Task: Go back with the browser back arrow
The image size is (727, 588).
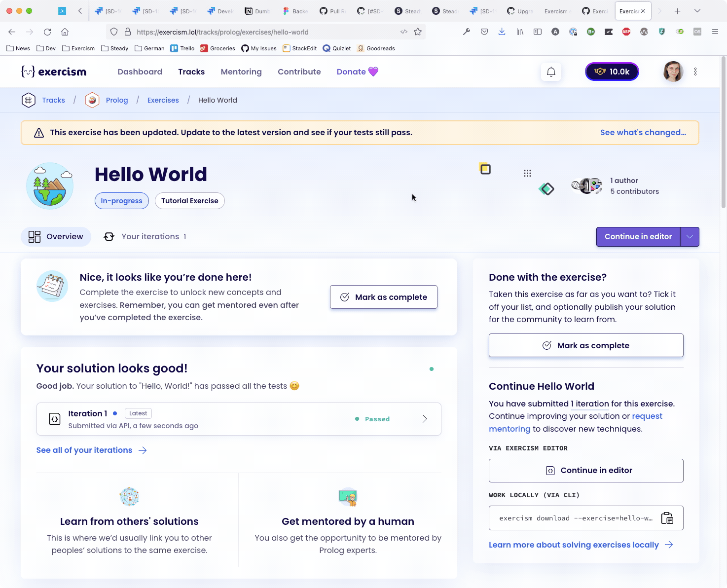Action: (x=12, y=32)
